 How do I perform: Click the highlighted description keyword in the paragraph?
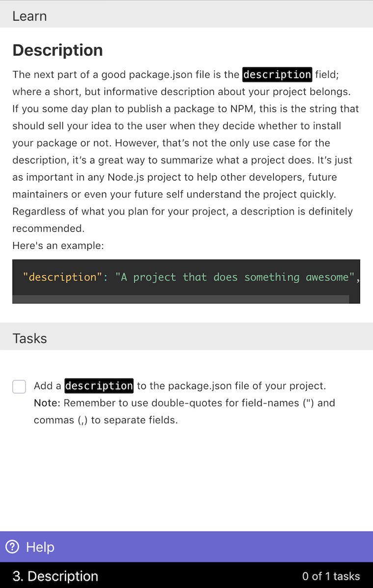click(x=277, y=74)
